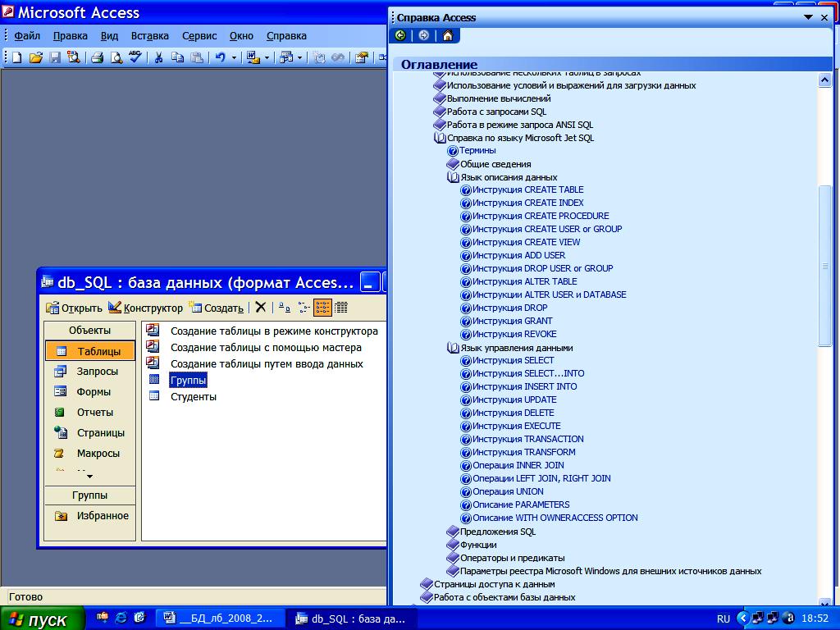
Task: Switch db_SQL window to List view
Action: click(322, 308)
